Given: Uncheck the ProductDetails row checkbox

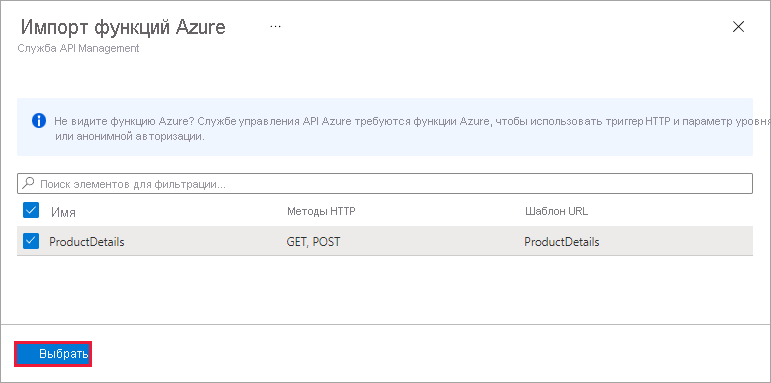Looking at the screenshot, I should click(x=31, y=241).
